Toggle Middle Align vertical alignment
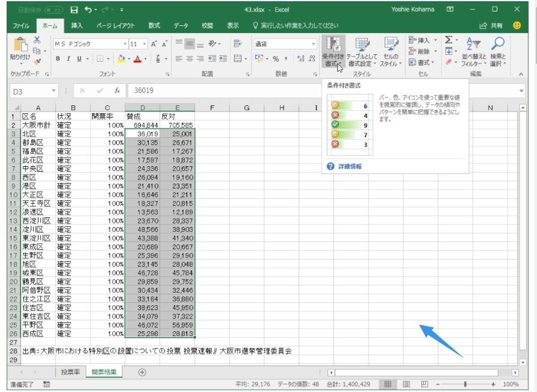 190,43
